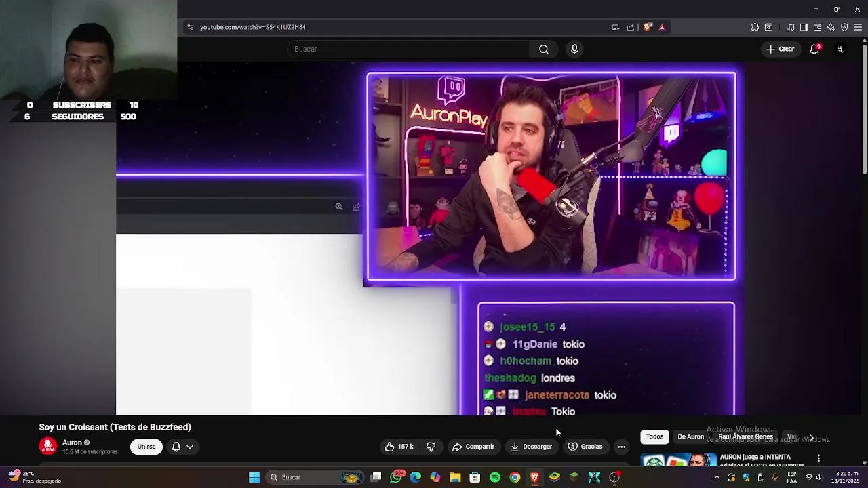The image size is (868, 488).
Task: Open Auron channel avatar
Action: click(47, 446)
